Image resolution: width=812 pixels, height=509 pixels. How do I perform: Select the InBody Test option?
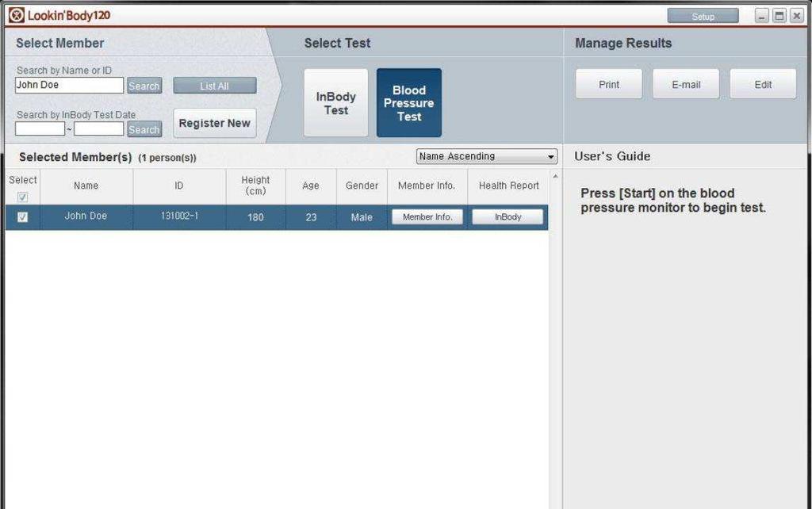coord(335,103)
